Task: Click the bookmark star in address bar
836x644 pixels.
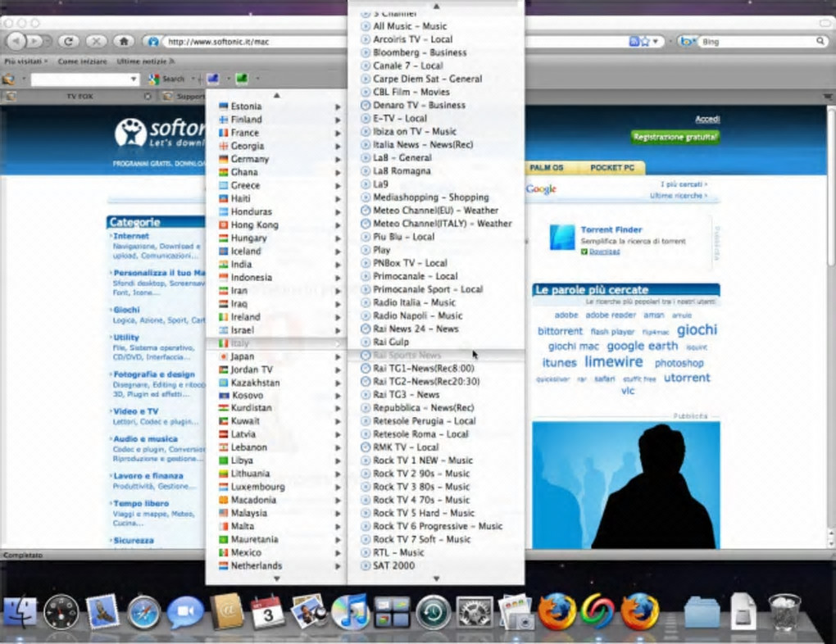Action: coord(646,41)
